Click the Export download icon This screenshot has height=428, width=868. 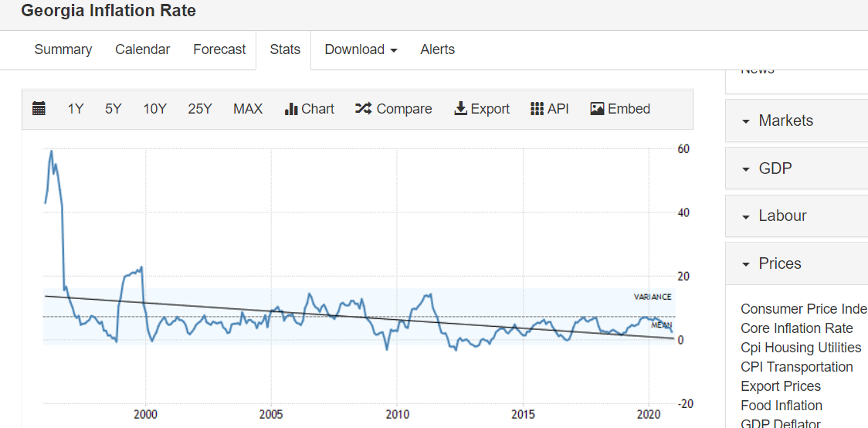pos(461,109)
